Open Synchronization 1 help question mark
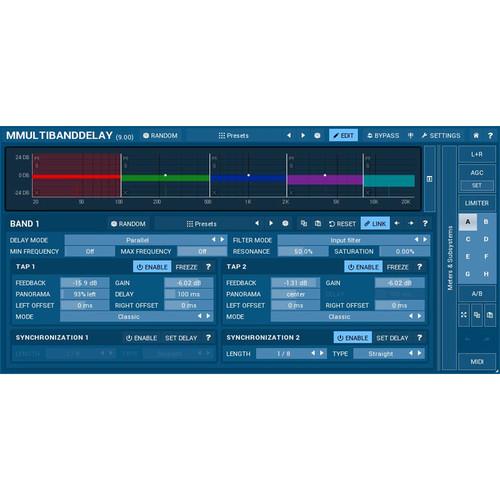 coord(208,338)
